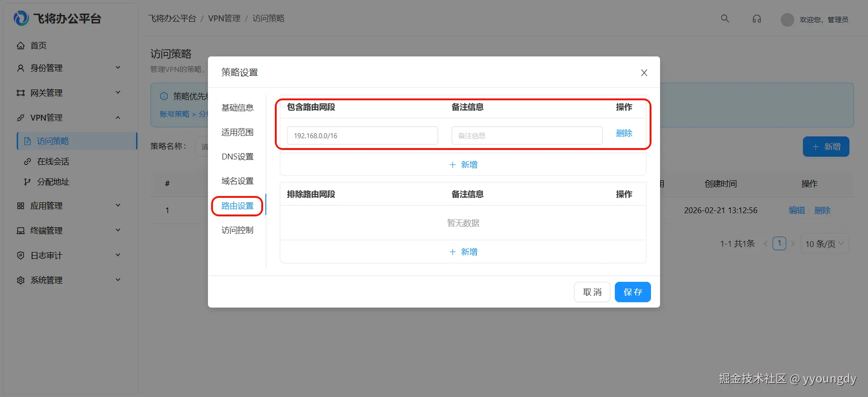Click 编辑 link in policy row 1
Image resolution: width=868 pixels, height=397 pixels.
click(797, 210)
